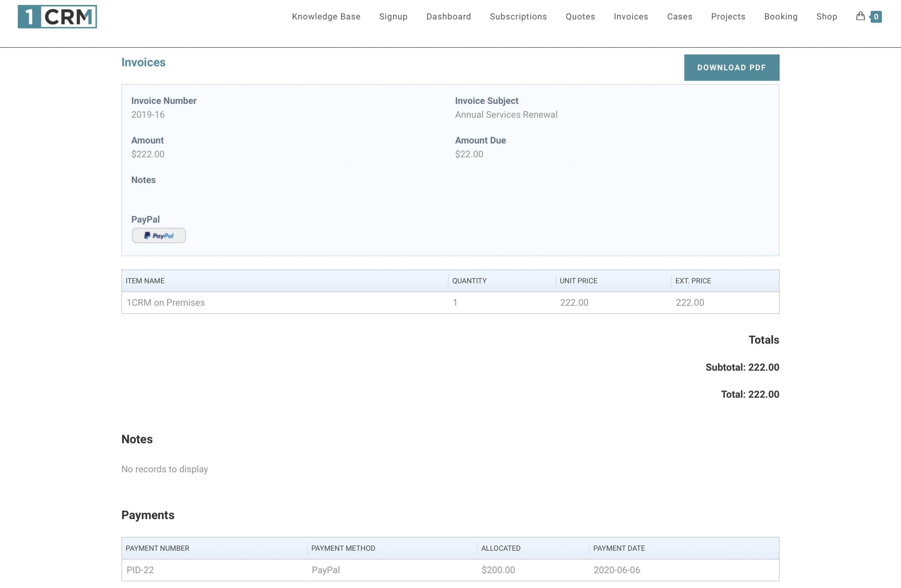Select the $222.00 amount value
This screenshot has width=901, height=588.
tap(147, 154)
